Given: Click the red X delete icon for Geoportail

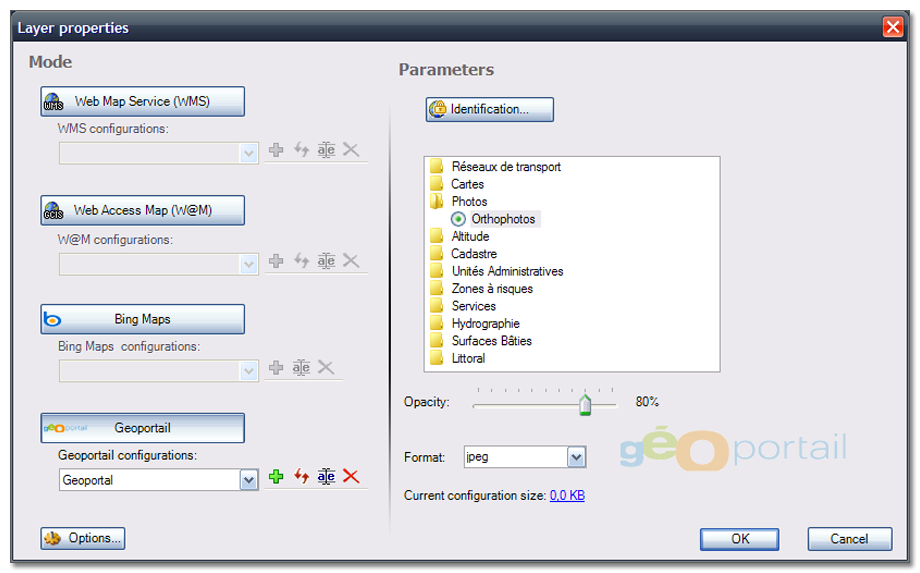Looking at the screenshot, I should pyautogui.click(x=351, y=477).
